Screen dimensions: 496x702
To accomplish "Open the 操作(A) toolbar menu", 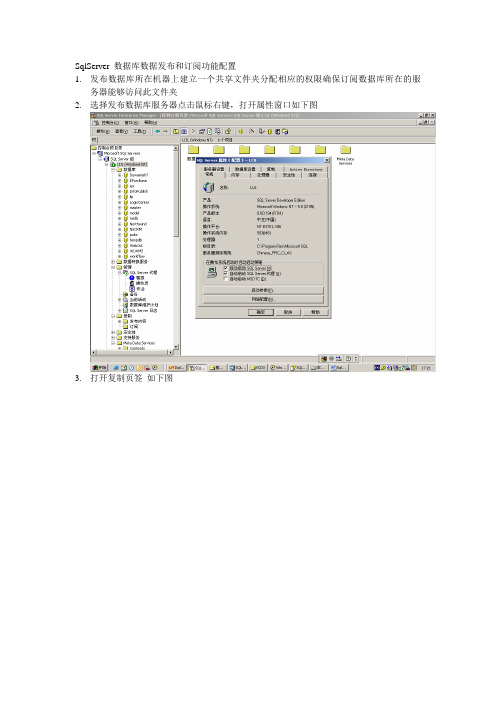I will [x=103, y=132].
